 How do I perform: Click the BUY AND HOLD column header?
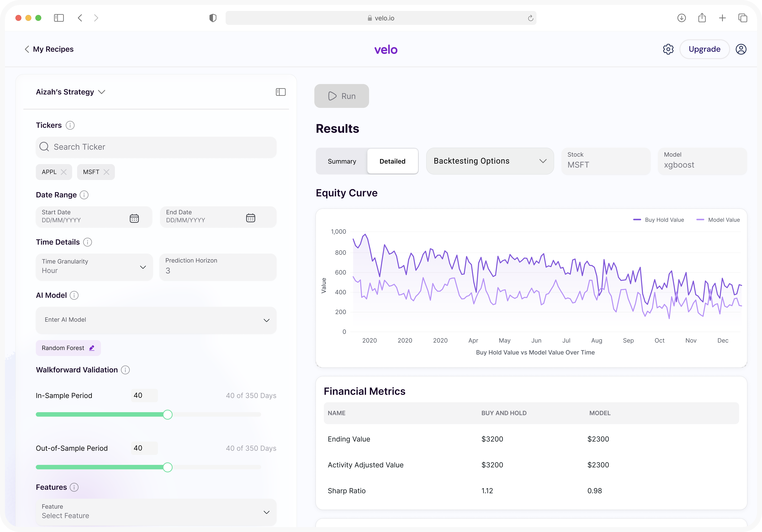(504, 413)
